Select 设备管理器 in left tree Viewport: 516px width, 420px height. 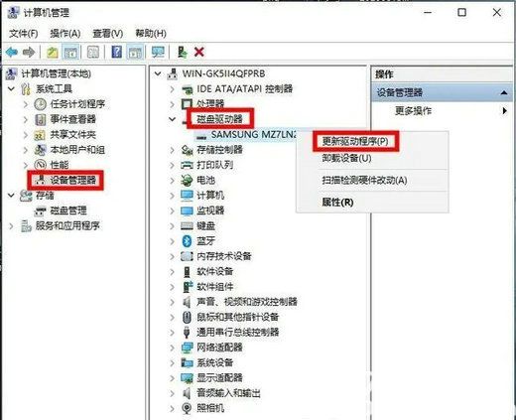(72, 180)
